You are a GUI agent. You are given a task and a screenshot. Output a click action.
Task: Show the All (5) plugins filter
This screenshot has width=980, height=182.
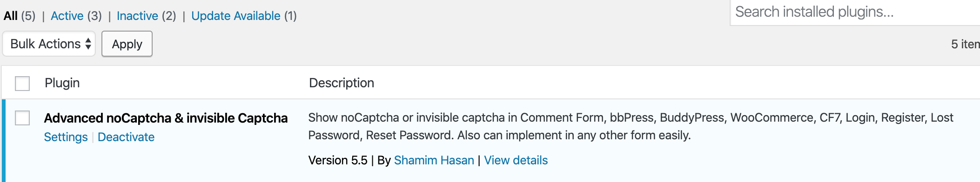20,16
